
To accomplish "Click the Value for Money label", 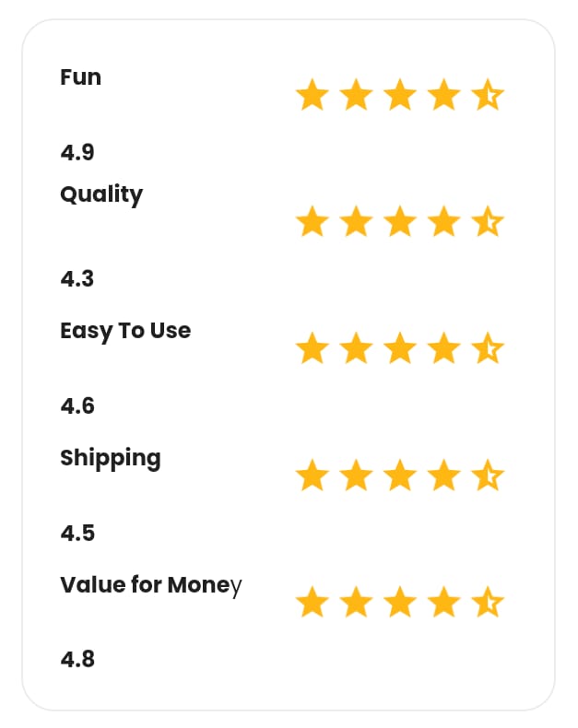I will (x=150, y=585).
